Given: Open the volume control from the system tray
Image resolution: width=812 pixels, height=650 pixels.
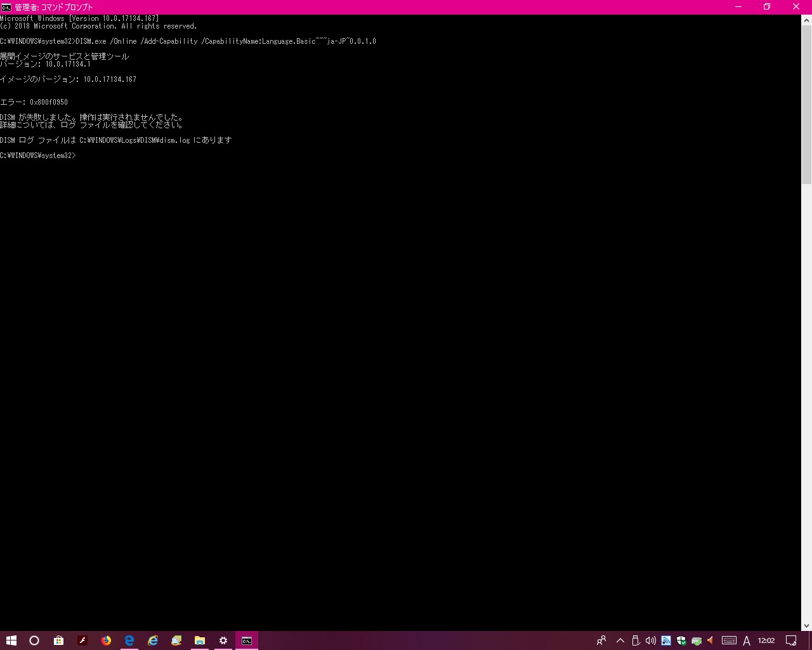Looking at the screenshot, I should [651, 640].
